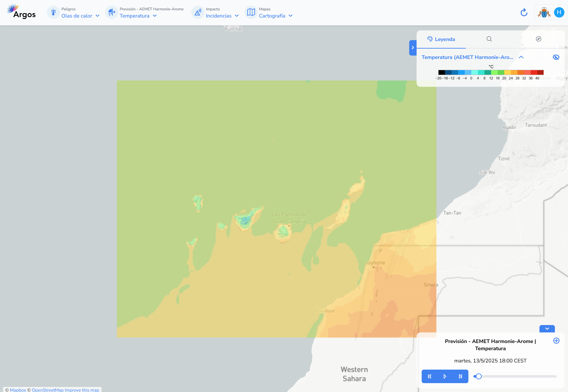Click the Tiznit map label
568x392 pixels.
pyautogui.click(x=504, y=159)
